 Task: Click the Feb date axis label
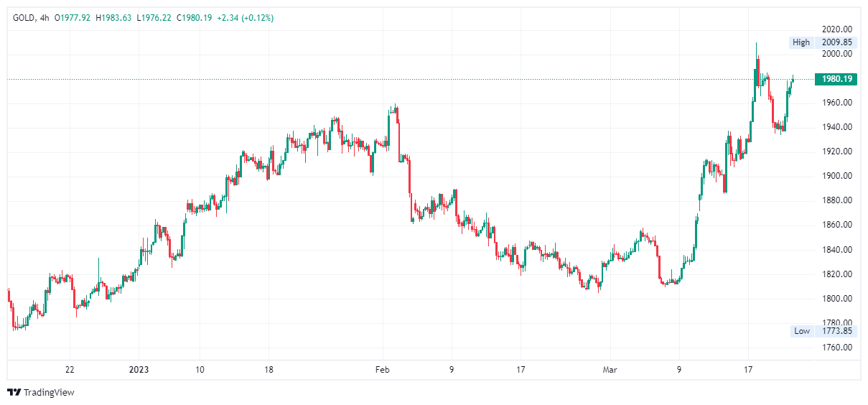[382, 370]
